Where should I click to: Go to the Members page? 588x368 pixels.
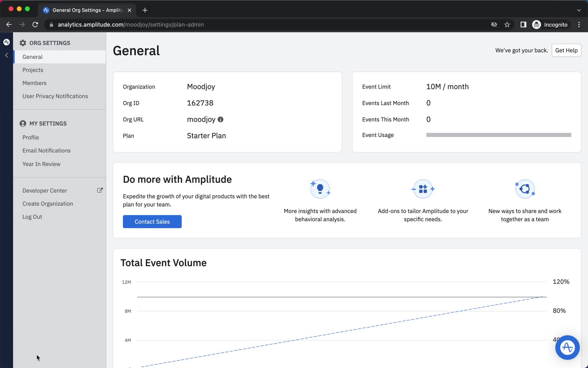(x=34, y=83)
